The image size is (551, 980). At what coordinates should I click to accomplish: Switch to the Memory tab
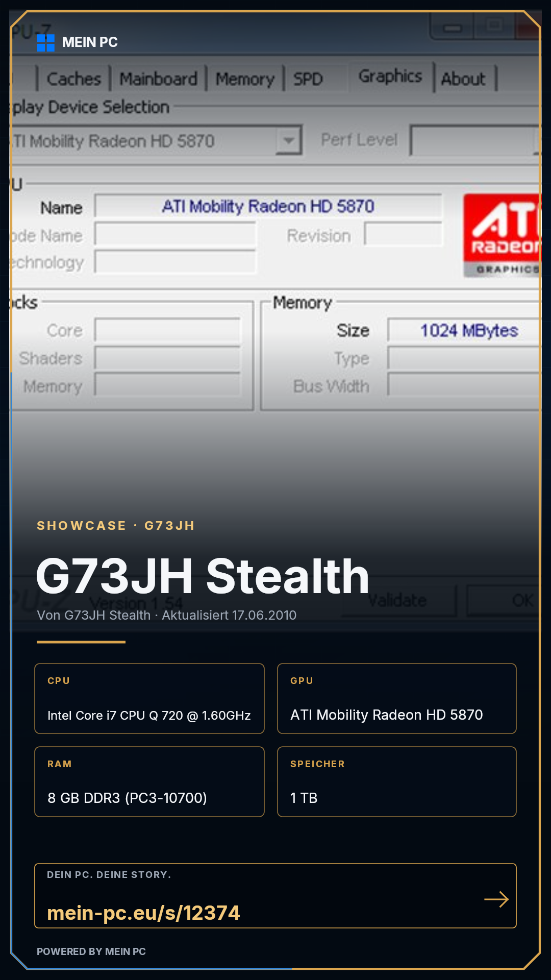pyautogui.click(x=245, y=79)
